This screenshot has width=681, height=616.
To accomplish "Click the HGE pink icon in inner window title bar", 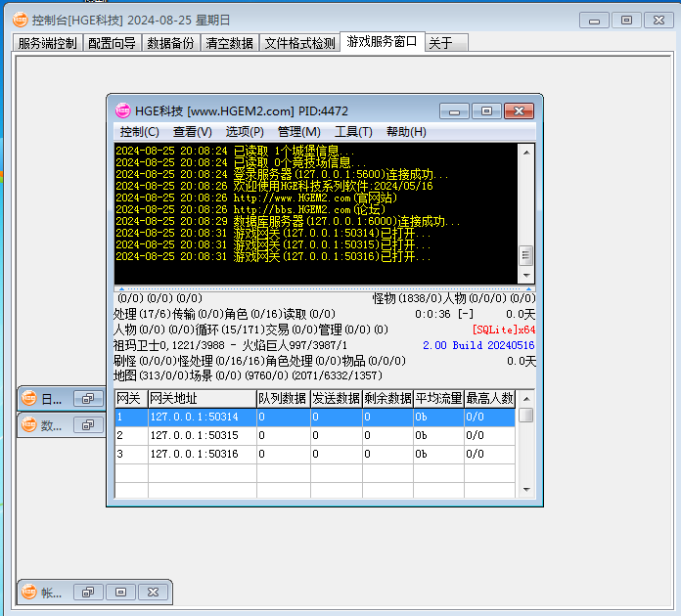I will coord(122,110).
